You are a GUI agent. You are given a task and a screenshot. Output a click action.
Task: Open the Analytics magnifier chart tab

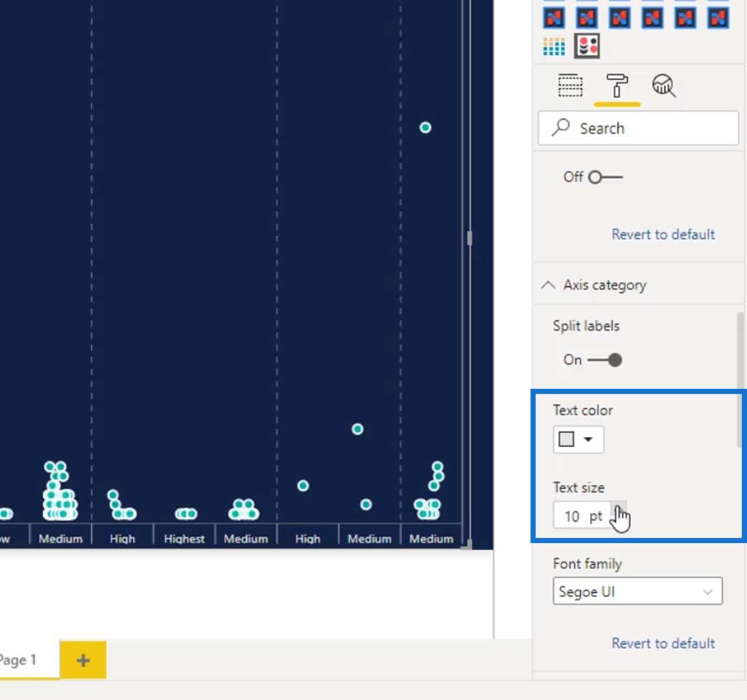click(x=663, y=86)
